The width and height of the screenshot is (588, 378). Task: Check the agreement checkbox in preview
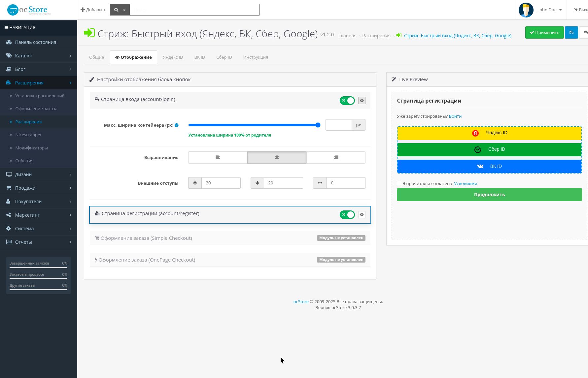tap(399, 183)
